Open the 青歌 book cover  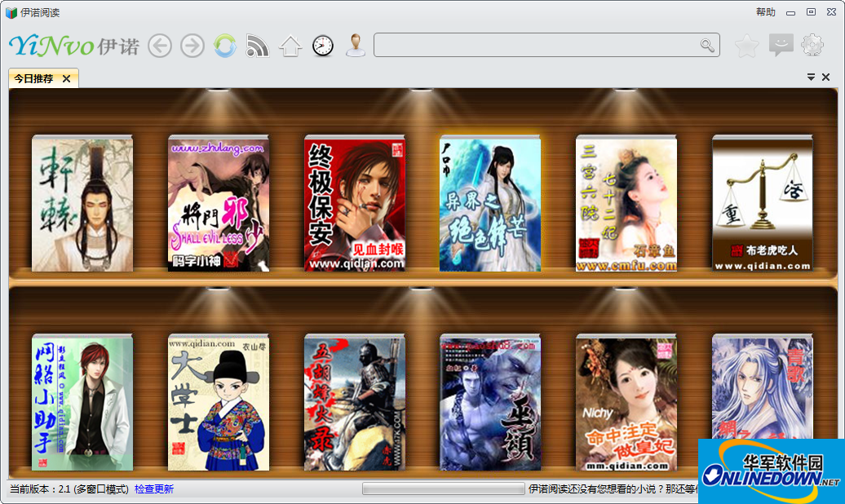(762, 386)
